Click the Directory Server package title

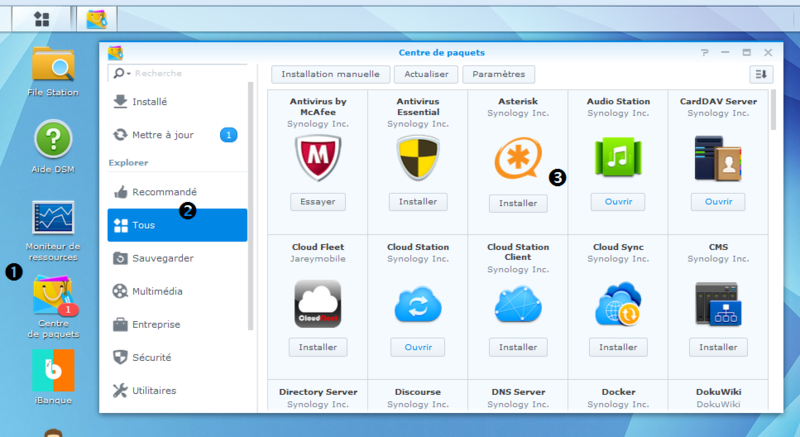click(318, 392)
